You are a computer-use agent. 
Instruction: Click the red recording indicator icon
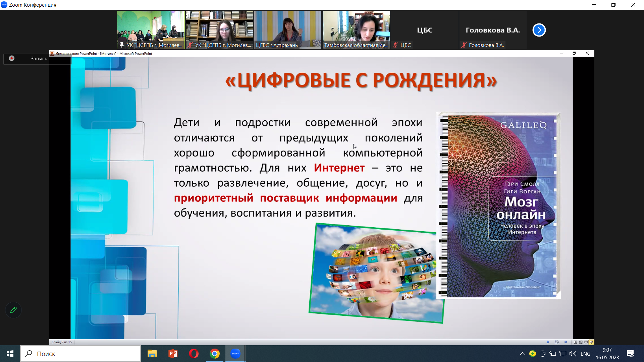click(12, 58)
